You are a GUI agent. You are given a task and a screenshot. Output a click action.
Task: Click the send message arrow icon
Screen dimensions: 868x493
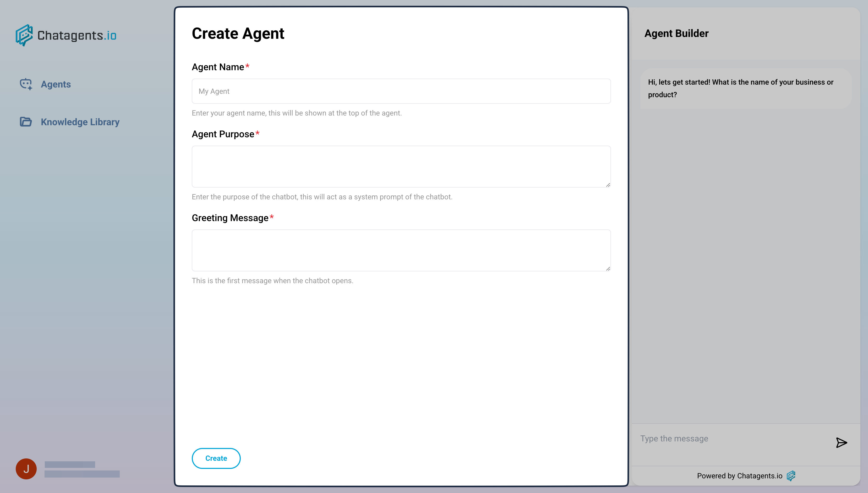841,442
